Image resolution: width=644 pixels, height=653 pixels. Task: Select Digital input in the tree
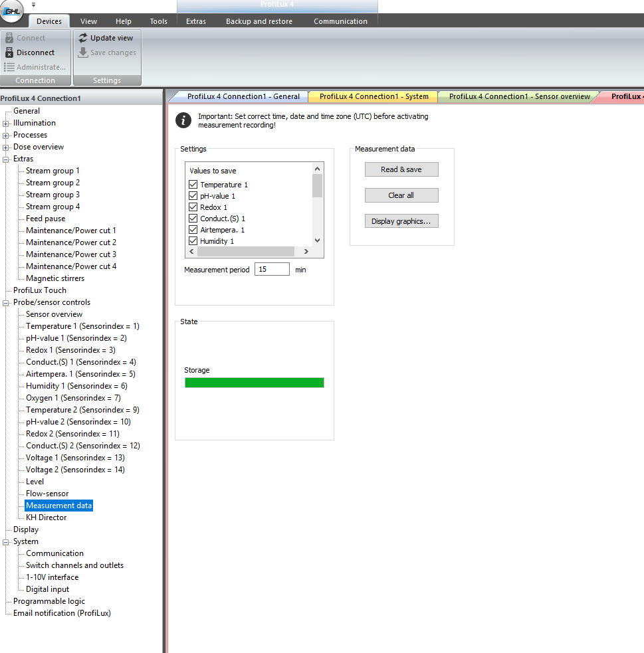click(x=47, y=589)
